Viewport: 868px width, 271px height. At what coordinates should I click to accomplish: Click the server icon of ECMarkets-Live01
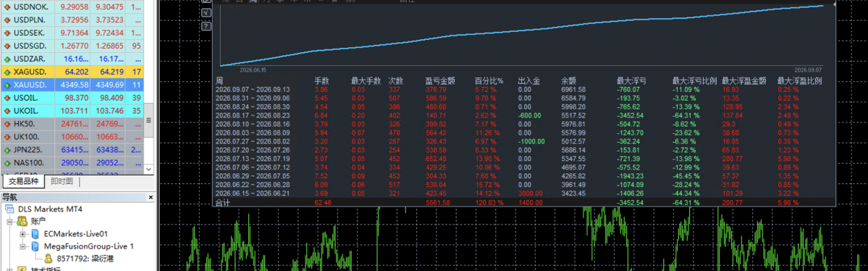(35, 234)
